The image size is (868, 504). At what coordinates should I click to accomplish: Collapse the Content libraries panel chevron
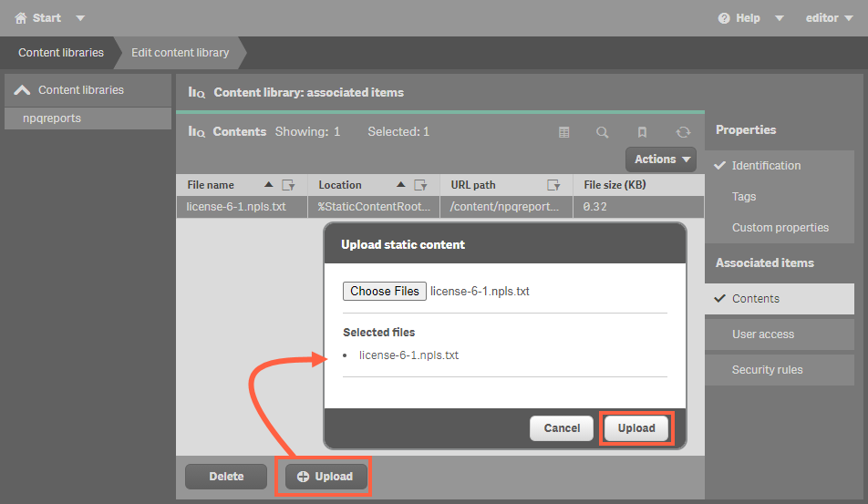pos(22,89)
